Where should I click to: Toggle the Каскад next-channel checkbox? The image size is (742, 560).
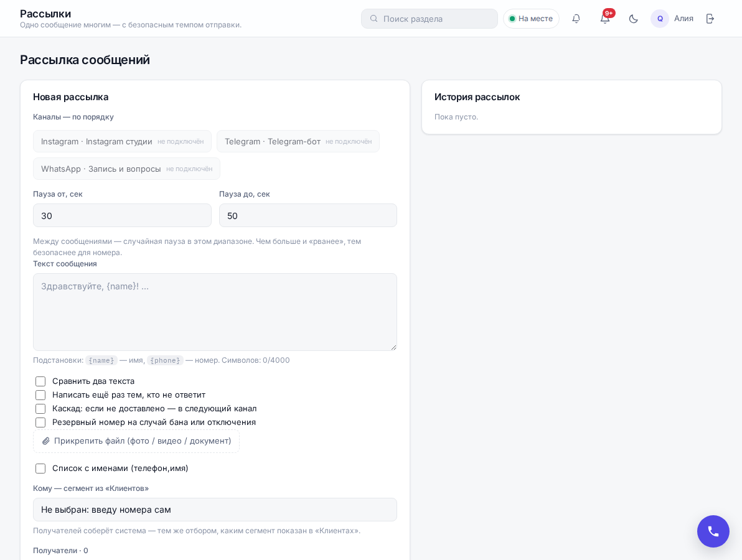pos(40,409)
